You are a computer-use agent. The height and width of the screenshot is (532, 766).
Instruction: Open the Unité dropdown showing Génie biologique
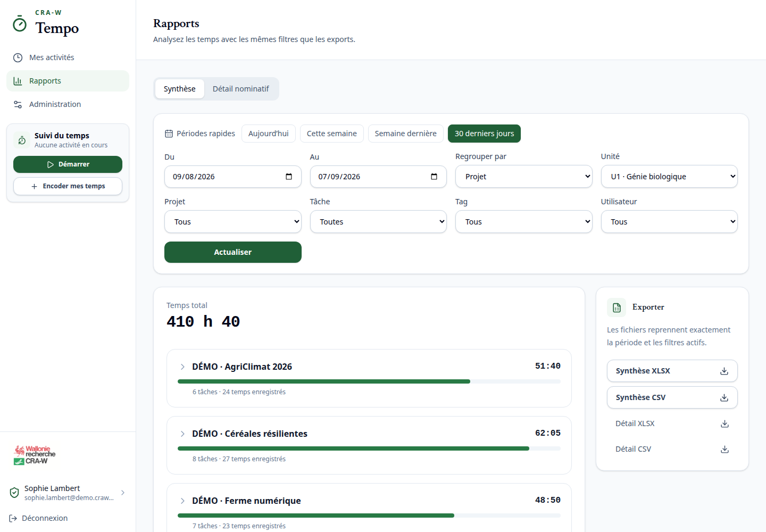click(669, 177)
